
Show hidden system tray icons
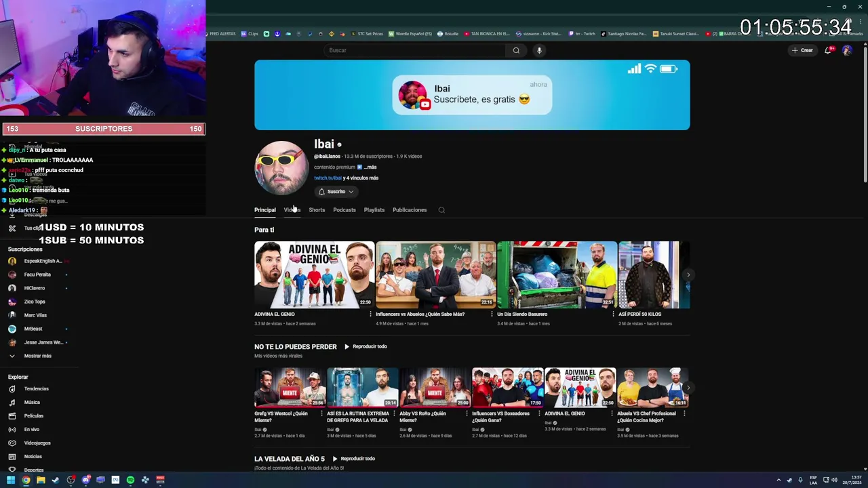pos(778,480)
